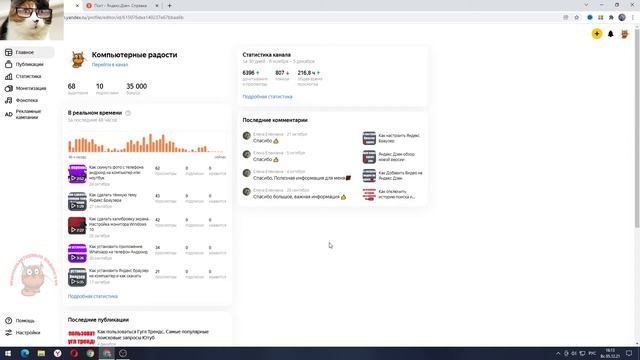Click thumbnail for Как настроить Яндекс Браузер

point(369,138)
